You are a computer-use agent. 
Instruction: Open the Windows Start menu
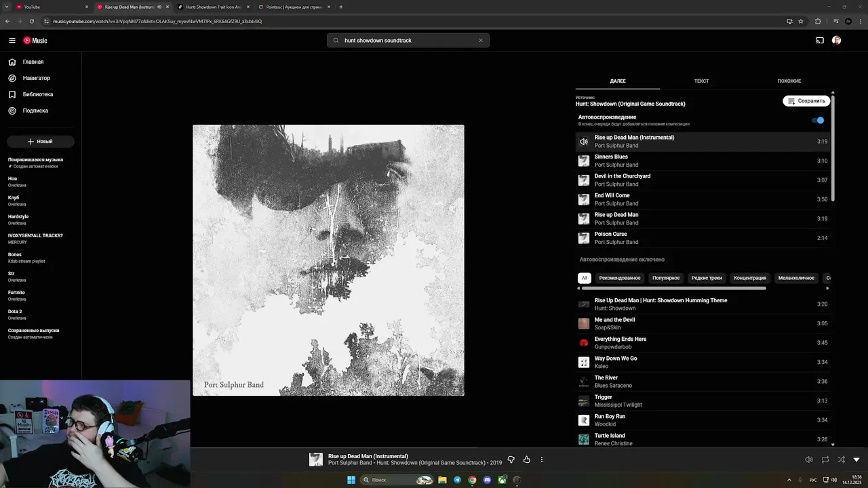coord(351,480)
